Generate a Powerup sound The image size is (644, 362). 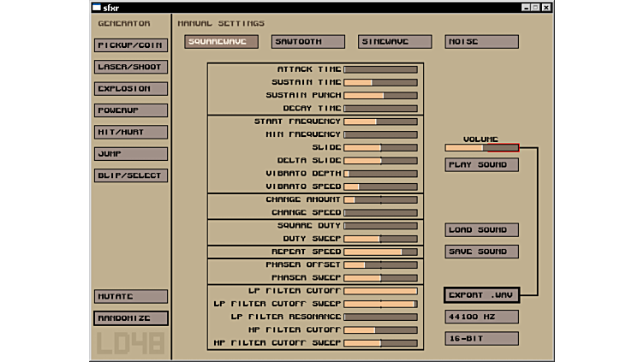pyautogui.click(x=131, y=110)
